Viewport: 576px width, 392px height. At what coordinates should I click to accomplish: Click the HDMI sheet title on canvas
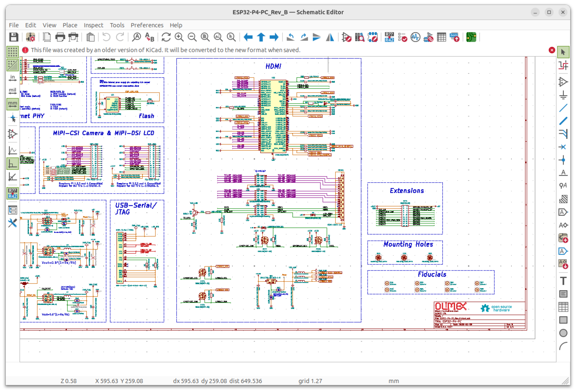click(273, 66)
